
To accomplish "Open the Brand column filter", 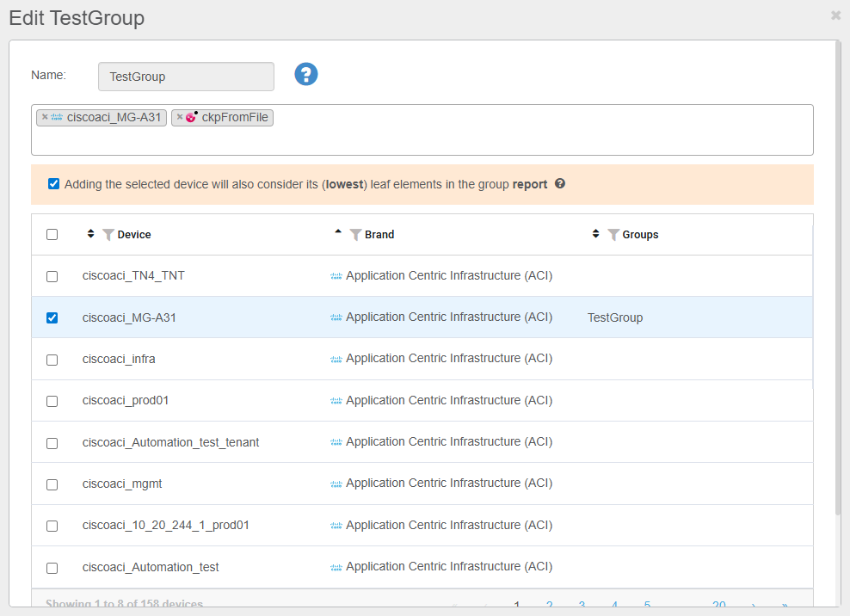I will pos(355,234).
